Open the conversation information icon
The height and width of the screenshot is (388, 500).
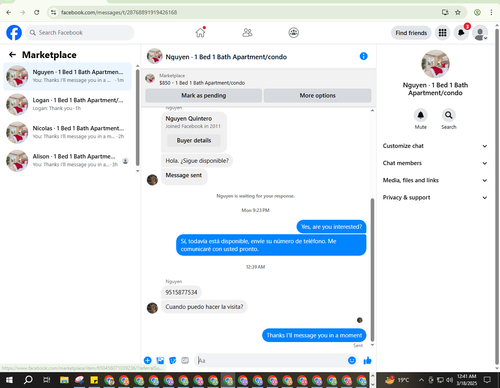[x=364, y=56]
